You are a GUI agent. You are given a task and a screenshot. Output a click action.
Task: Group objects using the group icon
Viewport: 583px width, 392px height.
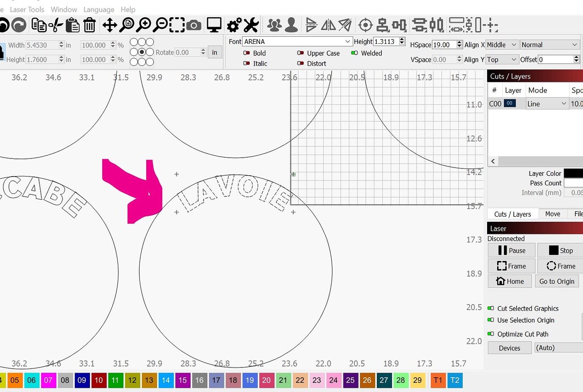tap(274, 25)
